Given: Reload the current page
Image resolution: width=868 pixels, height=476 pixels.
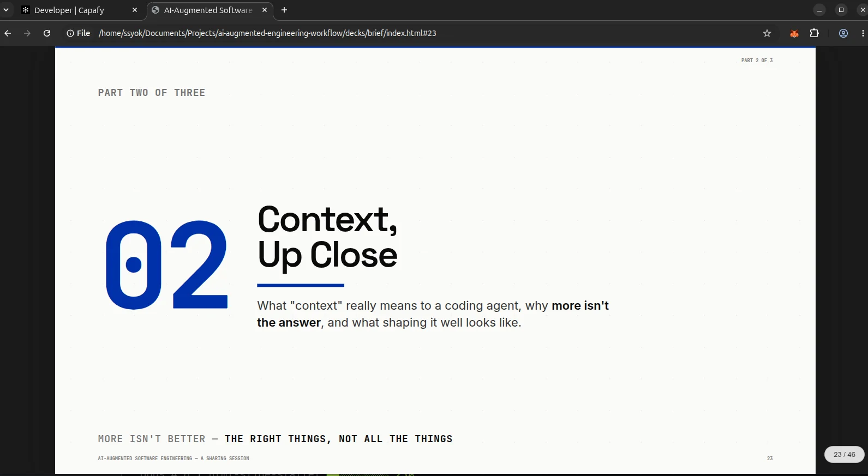Looking at the screenshot, I should (x=47, y=33).
